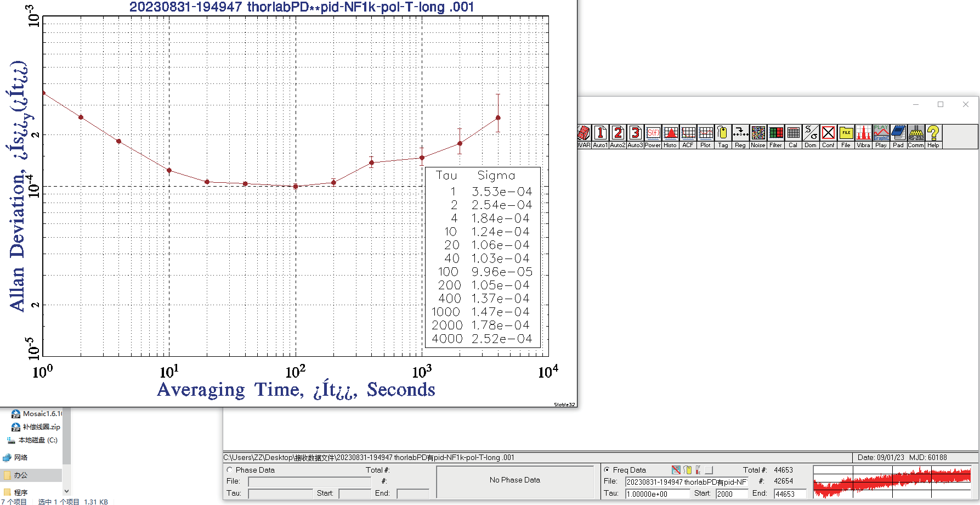Select the Phase Data radio button
This screenshot has height=505, width=980.
click(x=230, y=470)
